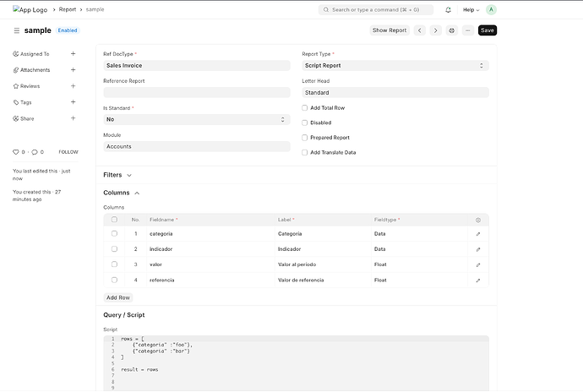
Task: Save the report
Action: coord(488,30)
